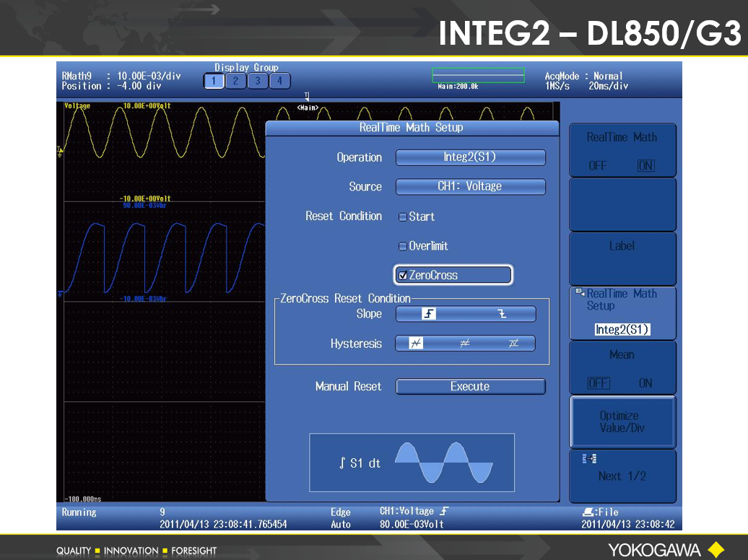Open the Operation dropdown showing Integ2(S1)
This screenshot has width=748, height=560.
(470, 157)
